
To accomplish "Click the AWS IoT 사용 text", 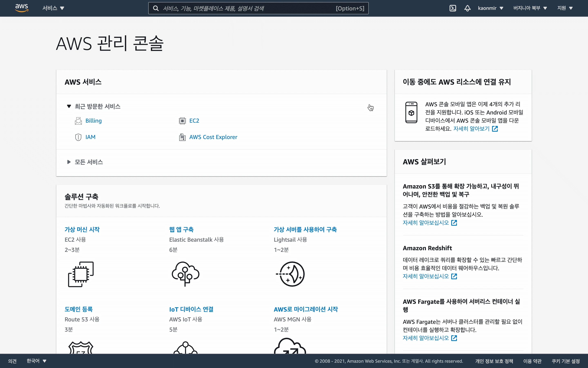I will [x=186, y=319].
